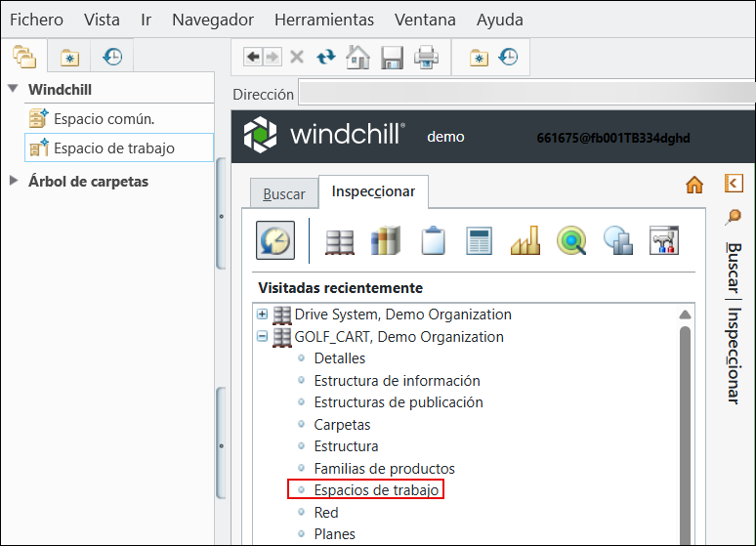
Task: Click the Dirección address field
Action: [x=526, y=93]
